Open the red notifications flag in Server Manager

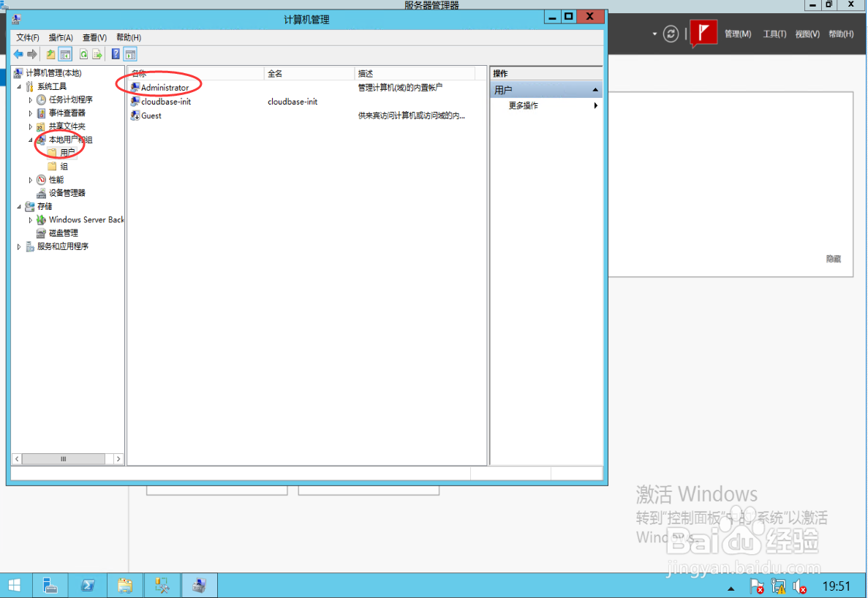703,33
